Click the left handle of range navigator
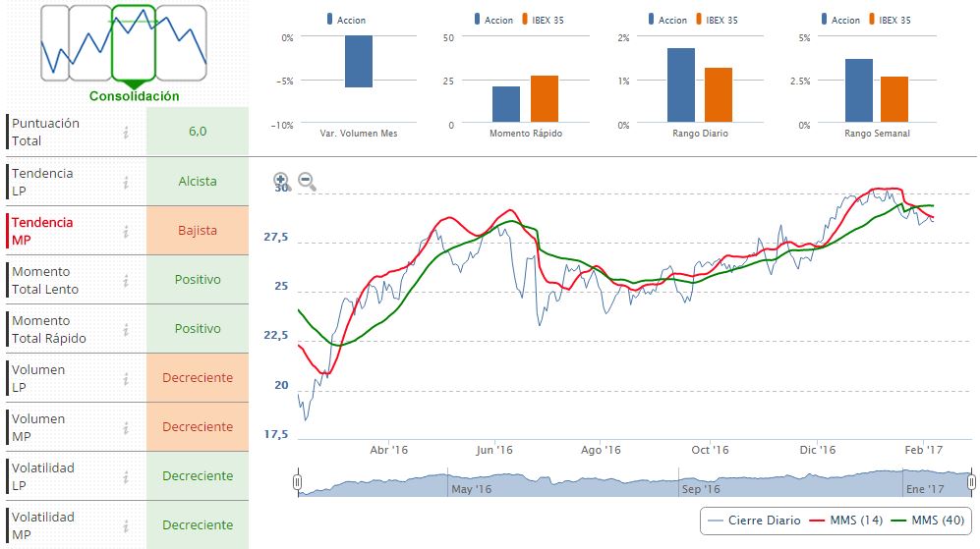This screenshot has height=549, width=980. coord(297,482)
